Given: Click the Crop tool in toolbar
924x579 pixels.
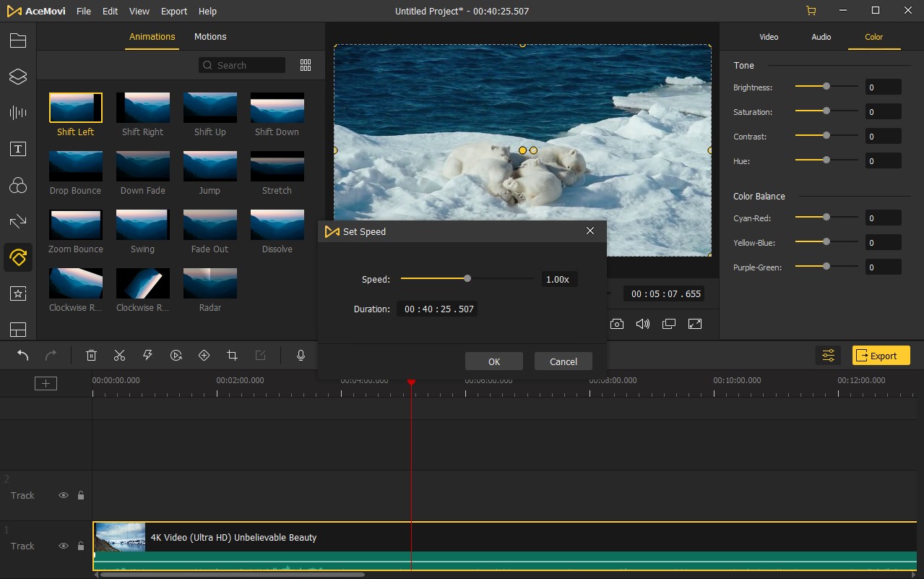Looking at the screenshot, I should [232, 356].
